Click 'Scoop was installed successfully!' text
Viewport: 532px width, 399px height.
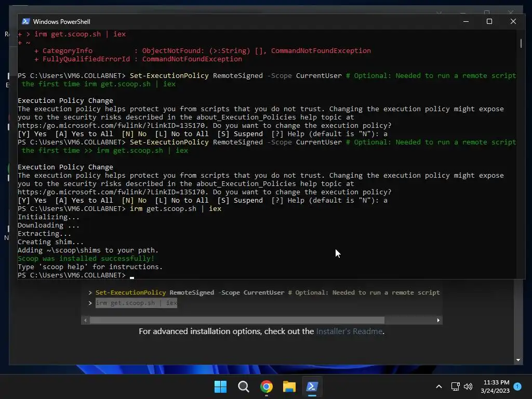[x=86, y=259]
